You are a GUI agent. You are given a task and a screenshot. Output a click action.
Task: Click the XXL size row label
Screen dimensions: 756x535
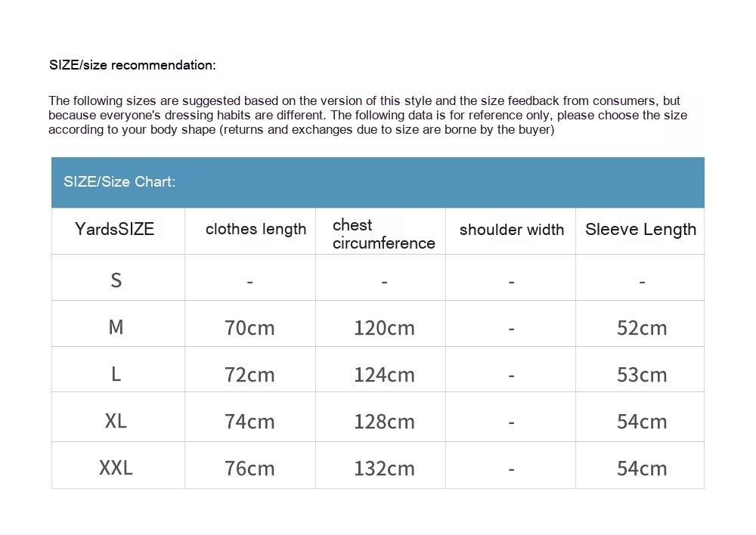[116, 468]
